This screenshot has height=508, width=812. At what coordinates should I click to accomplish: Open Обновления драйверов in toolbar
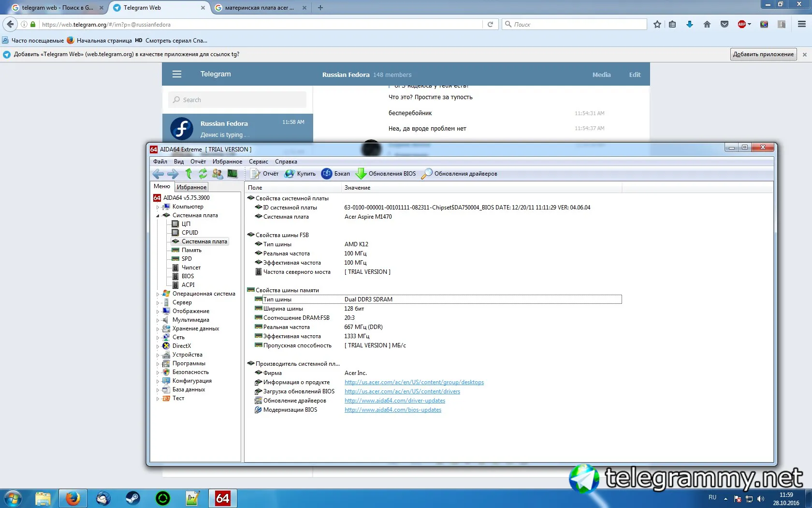click(x=459, y=174)
